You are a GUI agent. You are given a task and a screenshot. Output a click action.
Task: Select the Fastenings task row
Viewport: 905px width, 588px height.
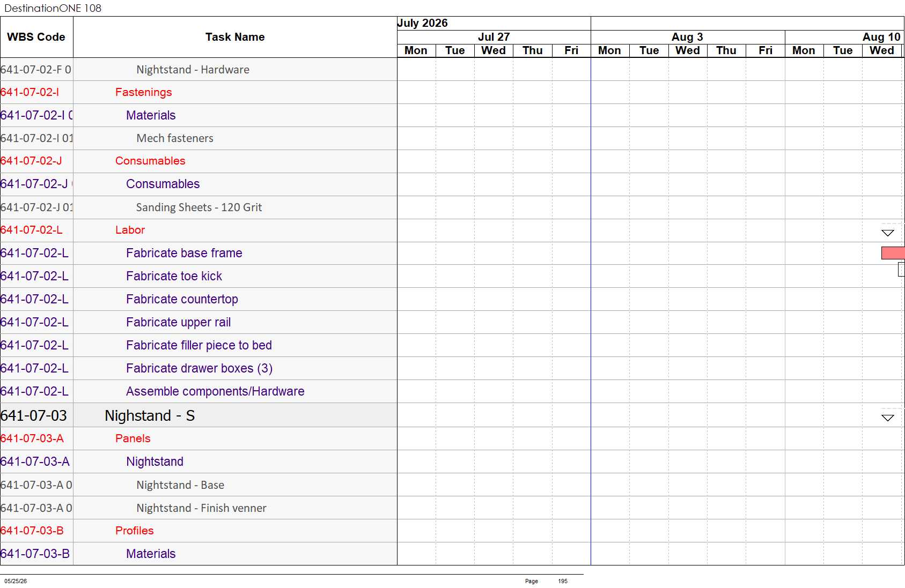[198, 92]
